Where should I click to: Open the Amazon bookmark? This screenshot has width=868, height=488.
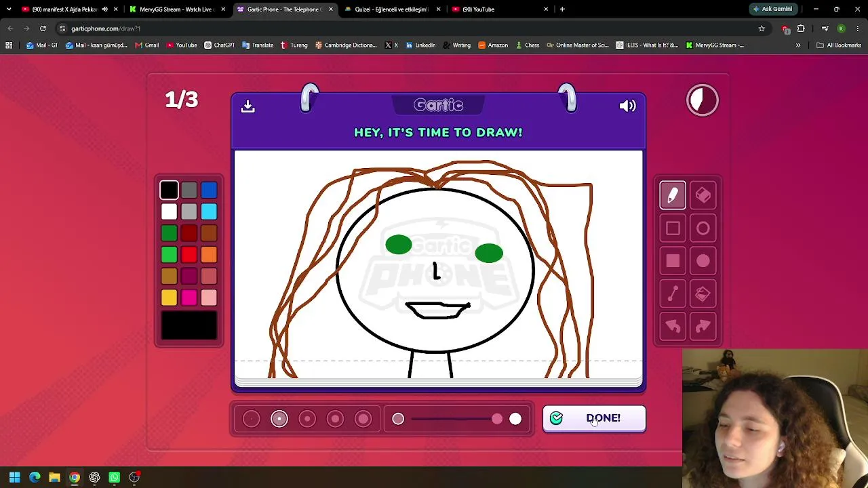point(493,45)
